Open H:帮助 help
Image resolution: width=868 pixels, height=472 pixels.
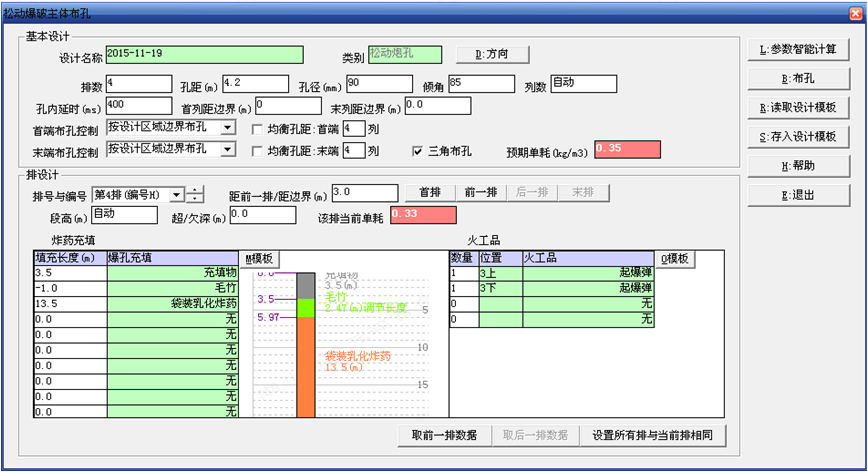(x=798, y=165)
